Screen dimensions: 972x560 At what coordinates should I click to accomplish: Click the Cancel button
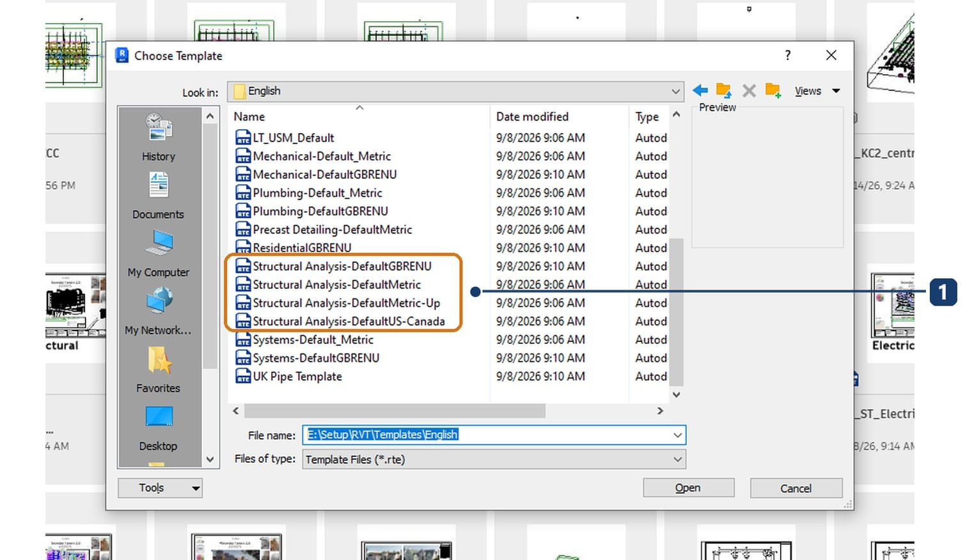(796, 488)
